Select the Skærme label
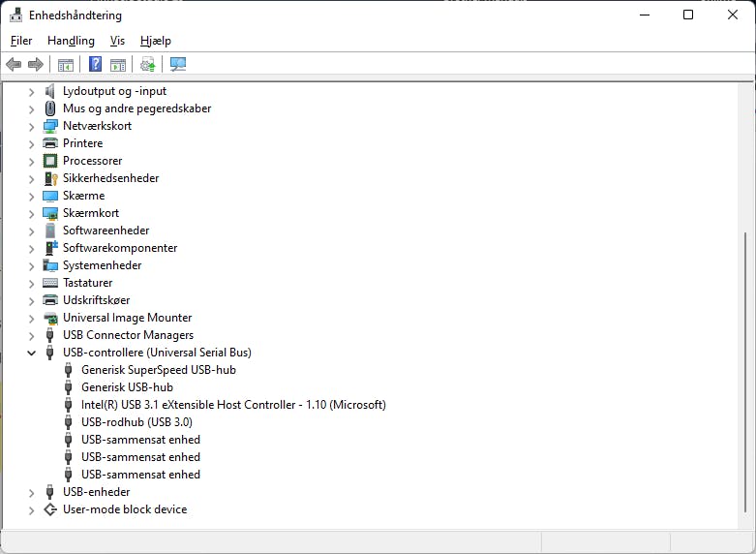 (x=84, y=196)
